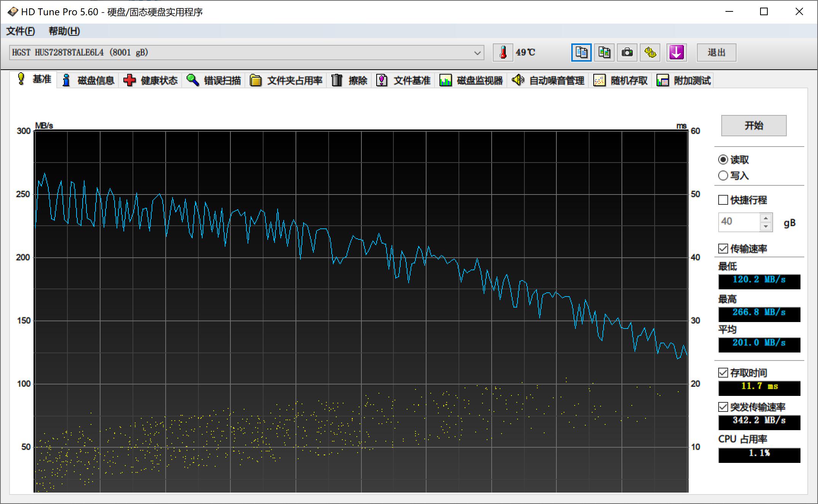This screenshot has height=504, width=818.
Task: Click the folder icon for 文件夹占用率
Action: pos(256,80)
